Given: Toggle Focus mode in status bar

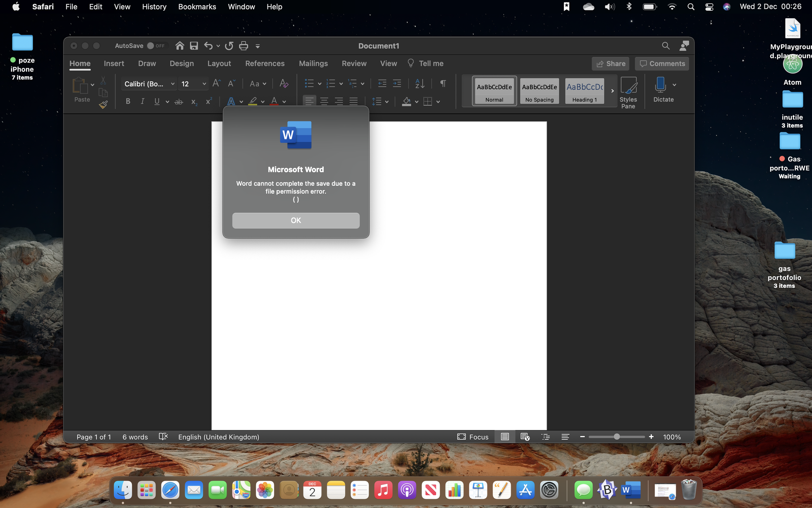Looking at the screenshot, I should pyautogui.click(x=473, y=437).
